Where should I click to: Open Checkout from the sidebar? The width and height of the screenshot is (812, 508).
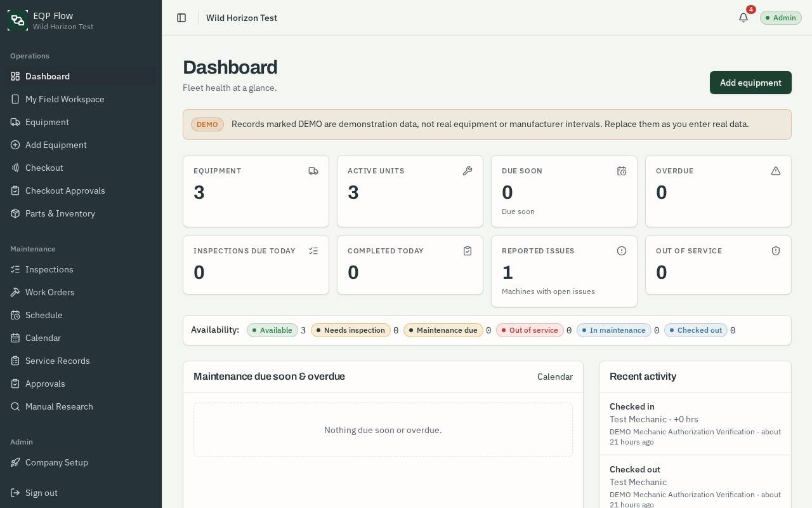tap(81, 168)
